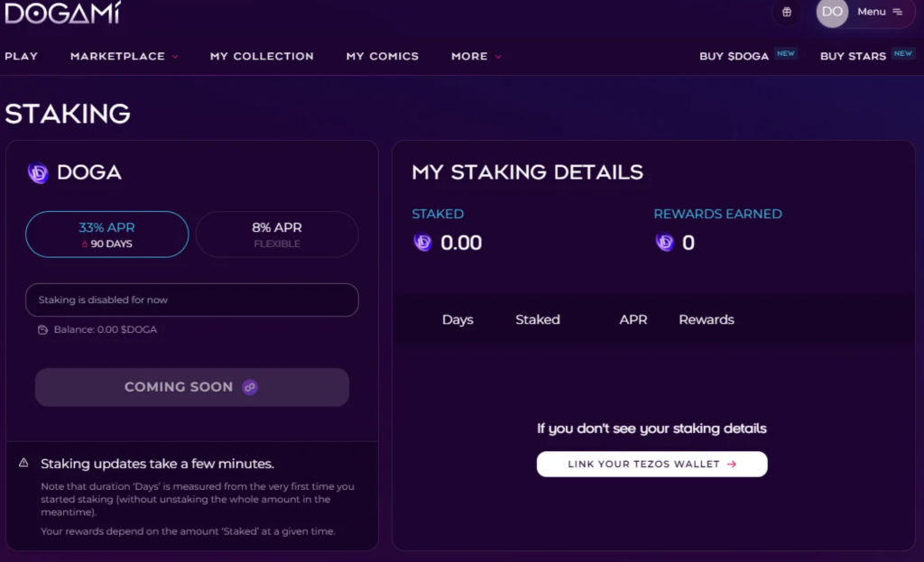Click the REWARDS EARNED label
924x562 pixels.
(717, 214)
